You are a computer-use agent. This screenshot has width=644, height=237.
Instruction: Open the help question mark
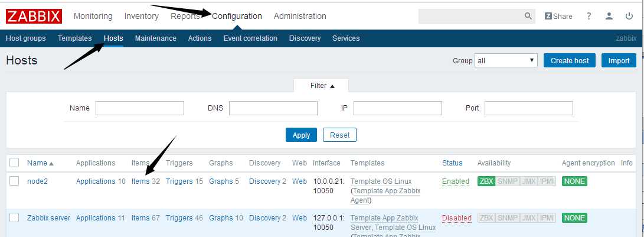589,16
